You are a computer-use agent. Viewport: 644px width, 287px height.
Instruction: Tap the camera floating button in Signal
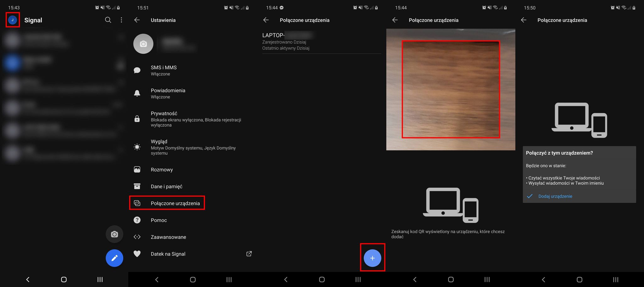114,234
